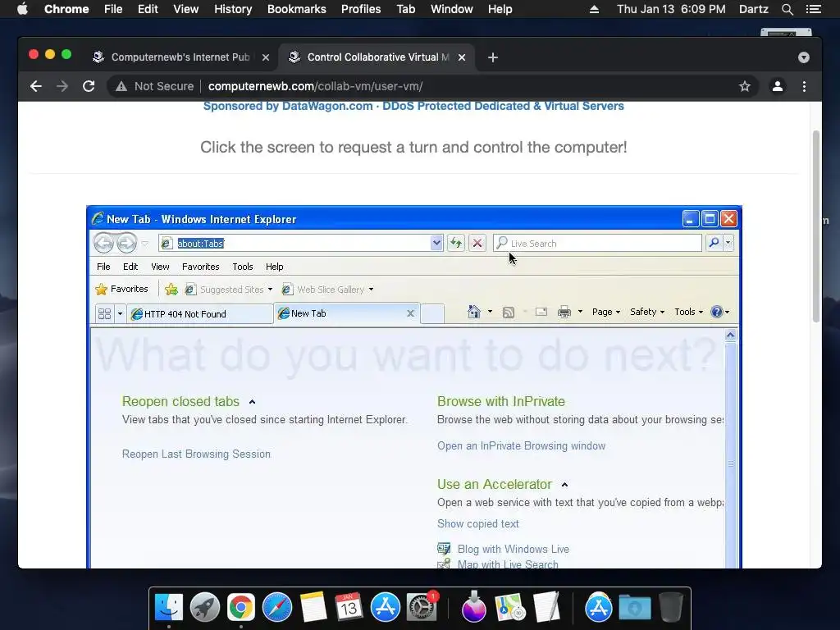
Task: Open Chrome profile avatar icon
Action: (x=778, y=86)
